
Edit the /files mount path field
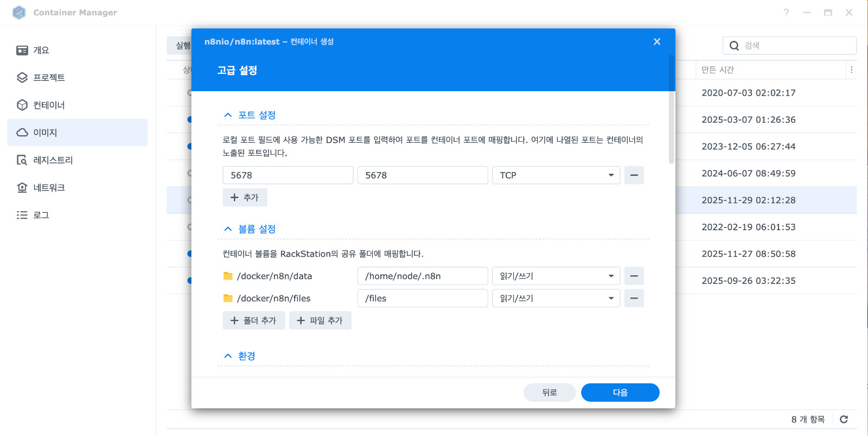coord(423,299)
